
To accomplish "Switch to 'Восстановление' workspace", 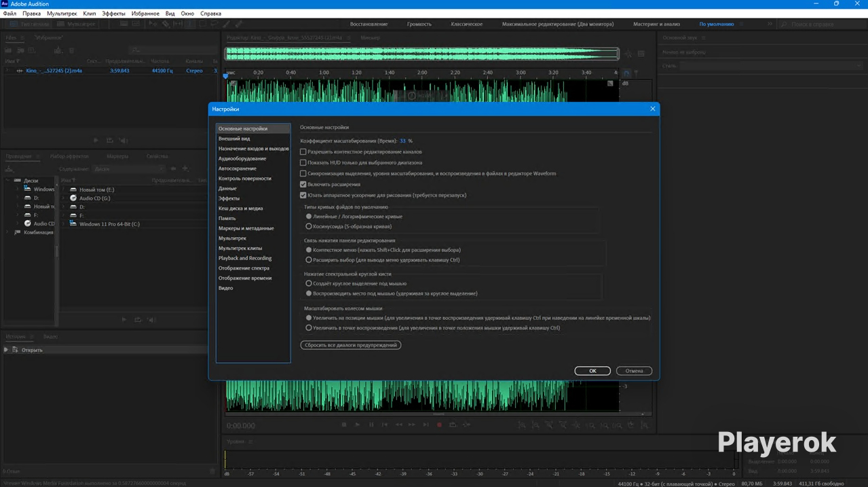I will tap(368, 24).
